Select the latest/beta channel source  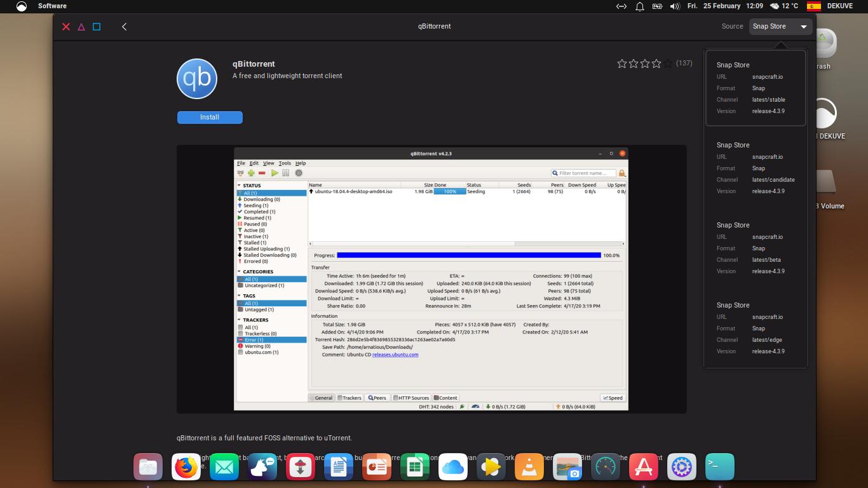[756, 248]
